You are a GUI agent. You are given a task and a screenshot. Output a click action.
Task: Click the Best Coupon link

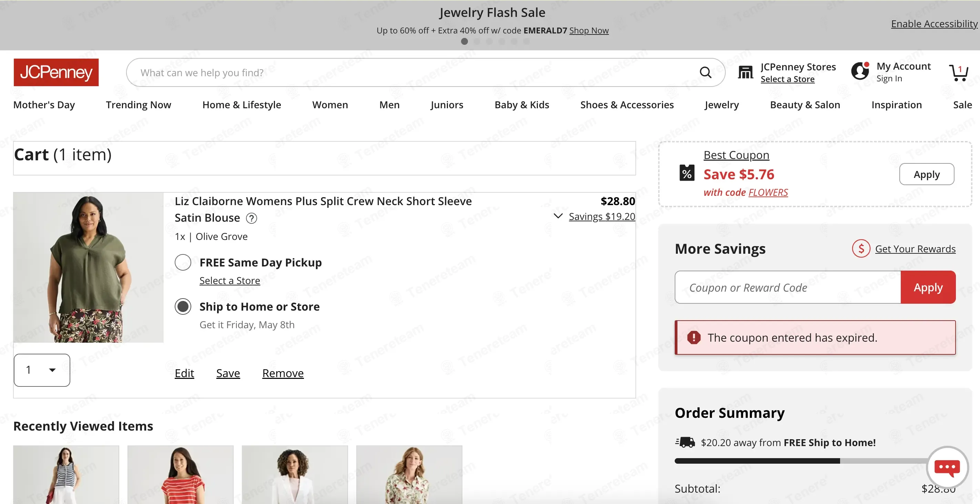(736, 155)
